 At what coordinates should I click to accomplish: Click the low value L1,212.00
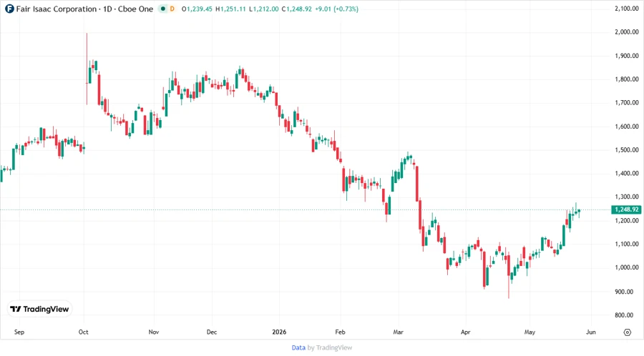click(x=263, y=9)
